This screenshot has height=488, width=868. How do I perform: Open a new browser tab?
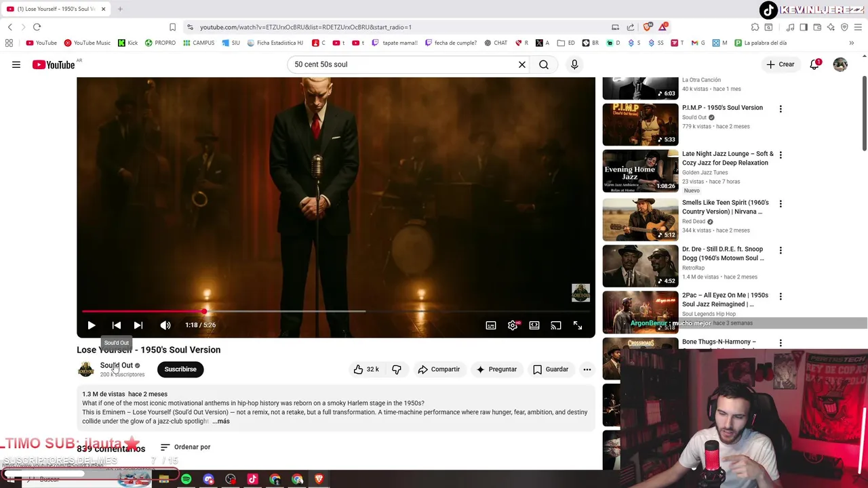pos(120,9)
